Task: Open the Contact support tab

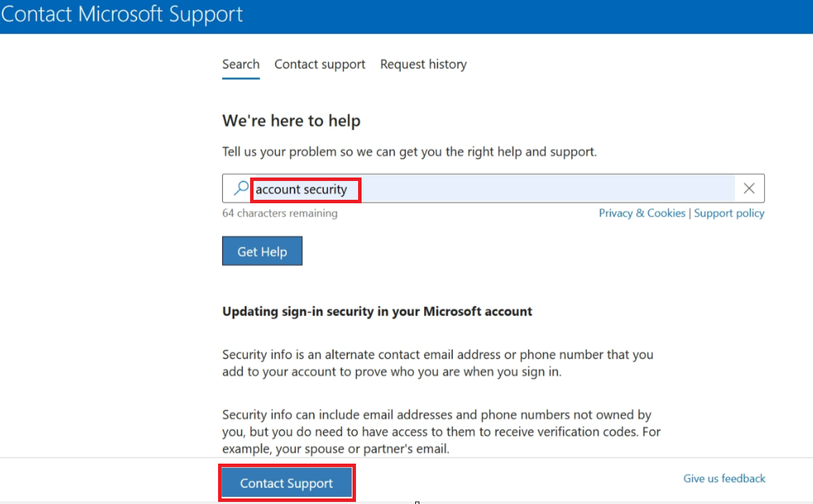Action: pos(320,64)
